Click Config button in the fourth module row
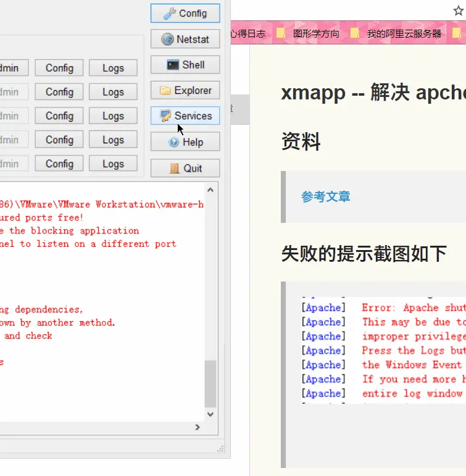 pyautogui.click(x=59, y=140)
